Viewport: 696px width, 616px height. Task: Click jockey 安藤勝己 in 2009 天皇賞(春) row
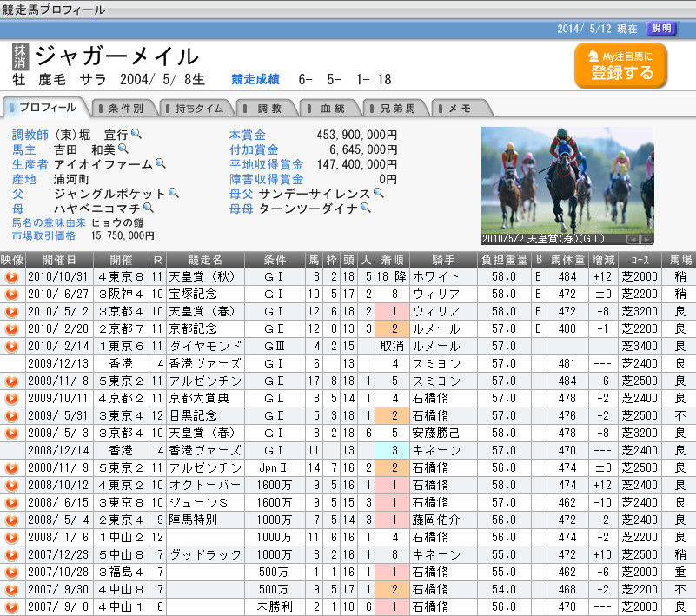(x=436, y=434)
